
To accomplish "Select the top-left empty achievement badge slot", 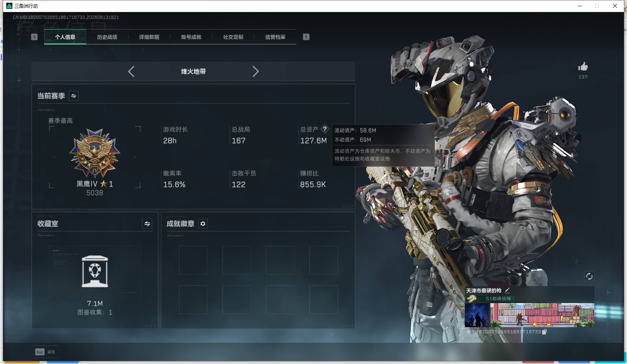I will click(193, 260).
